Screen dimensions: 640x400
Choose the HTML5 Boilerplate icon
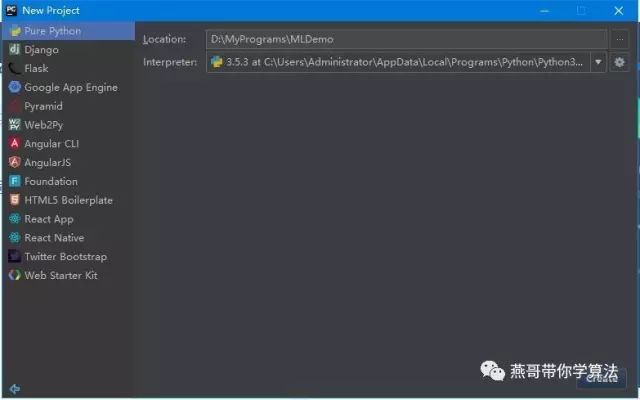pyautogui.click(x=15, y=200)
